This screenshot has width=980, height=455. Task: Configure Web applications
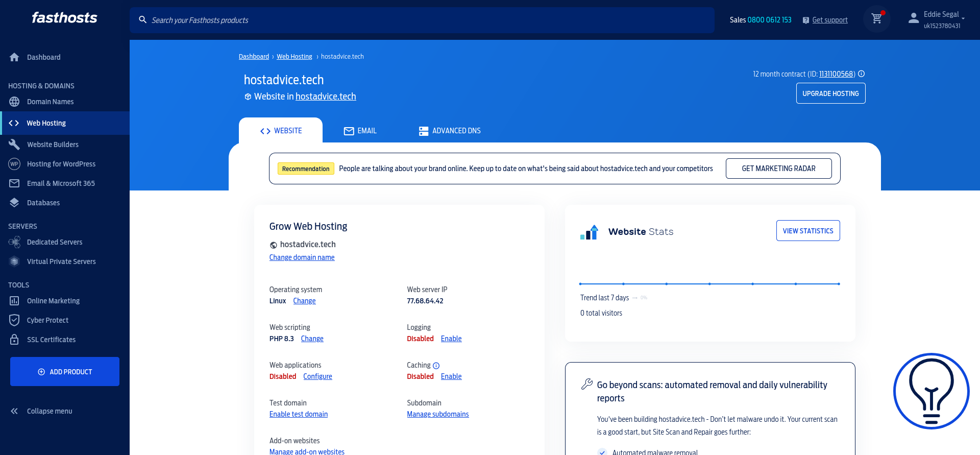[x=317, y=376]
